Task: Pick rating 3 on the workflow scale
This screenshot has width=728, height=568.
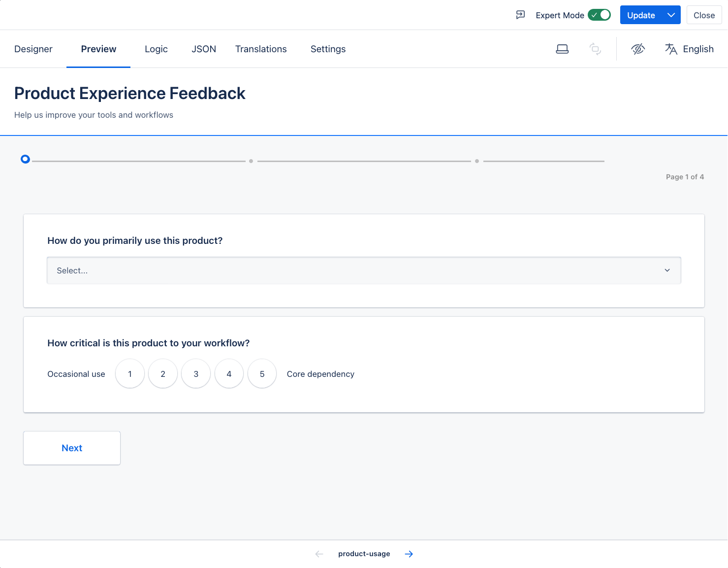Action: click(196, 374)
